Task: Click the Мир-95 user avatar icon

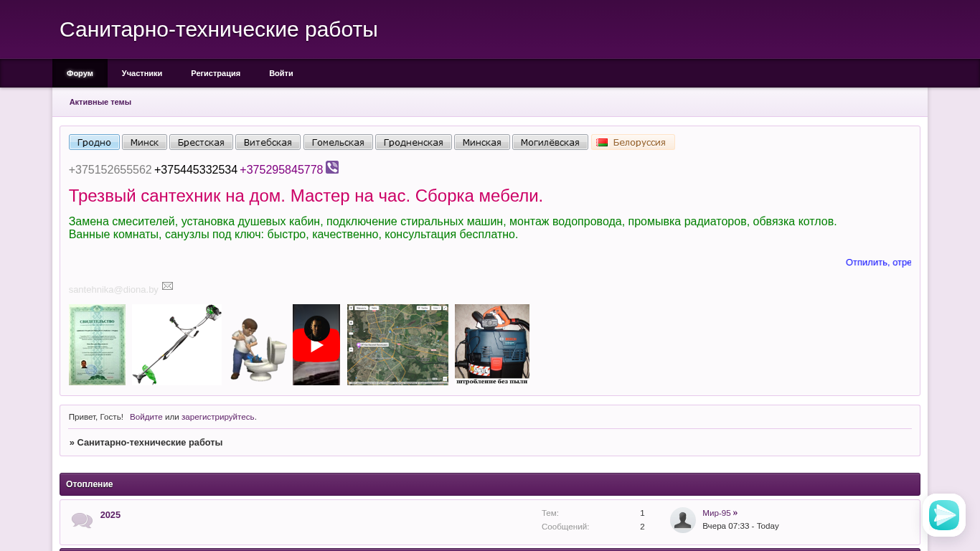Action: click(682, 520)
